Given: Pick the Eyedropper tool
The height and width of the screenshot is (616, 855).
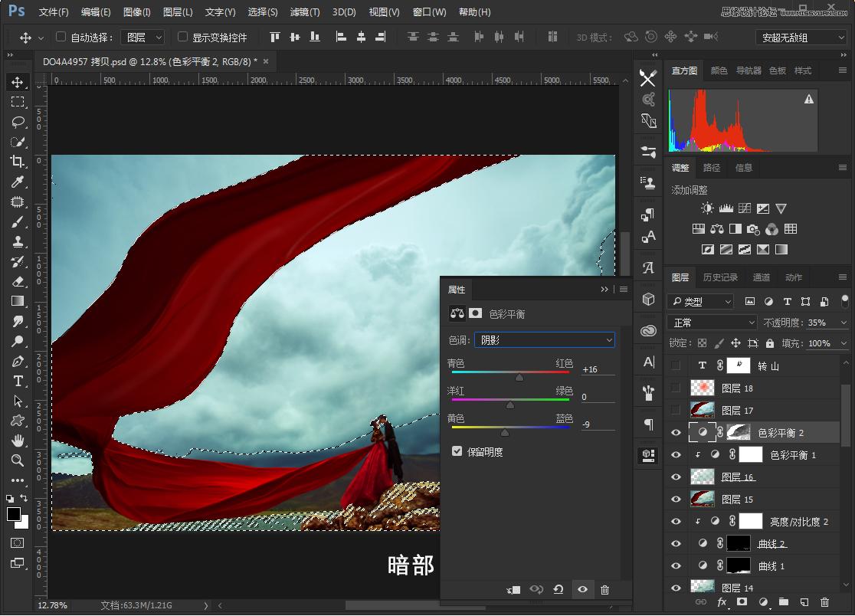Looking at the screenshot, I should pyautogui.click(x=18, y=182).
